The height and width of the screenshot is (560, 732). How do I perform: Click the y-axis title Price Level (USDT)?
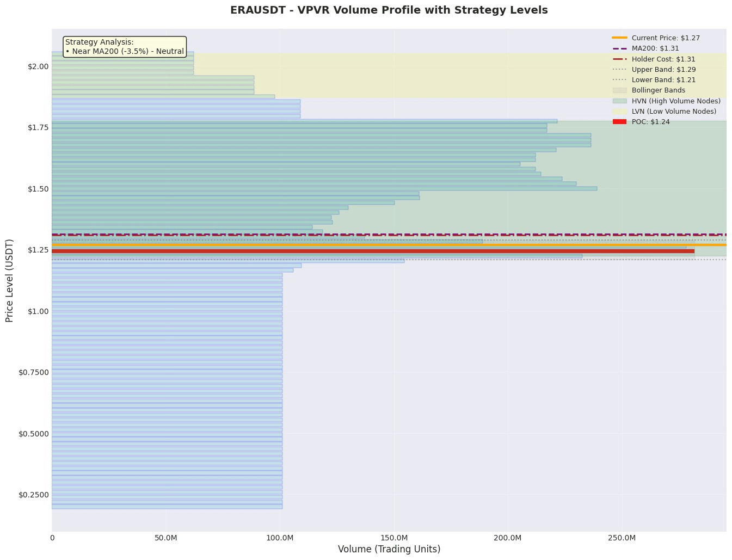point(9,280)
